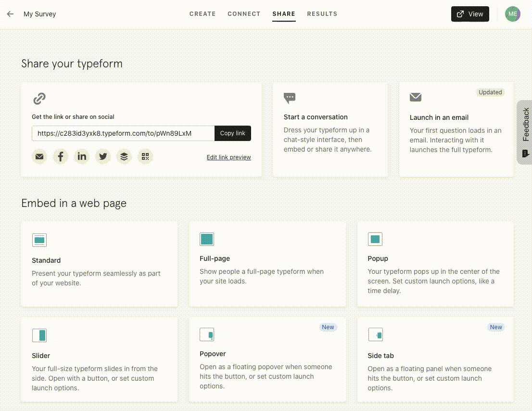
Task: Click the New badge on Popover
Action: pyautogui.click(x=328, y=327)
